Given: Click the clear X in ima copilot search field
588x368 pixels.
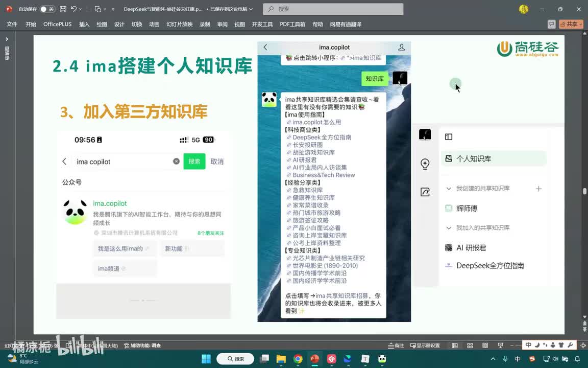Looking at the screenshot, I should pos(176,161).
